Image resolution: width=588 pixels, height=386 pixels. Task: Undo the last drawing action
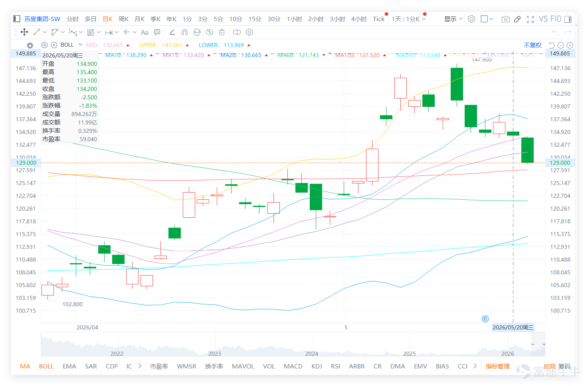click(x=555, y=32)
